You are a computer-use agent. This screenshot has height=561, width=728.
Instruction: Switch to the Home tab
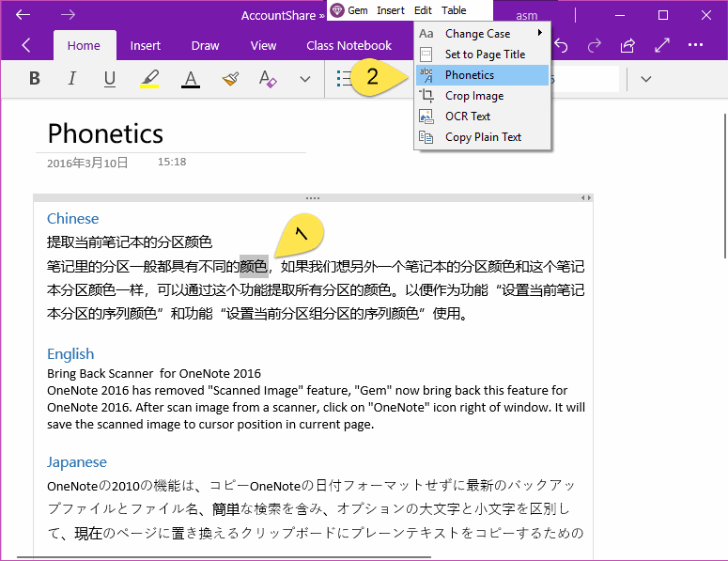pyautogui.click(x=84, y=45)
